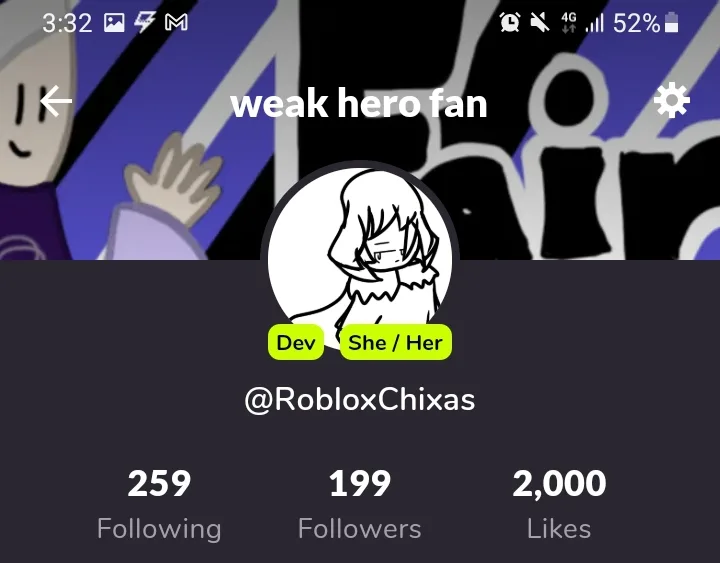Tap the lightning bolt notification icon
720x563 pixels.
click(x=145, y=22)
